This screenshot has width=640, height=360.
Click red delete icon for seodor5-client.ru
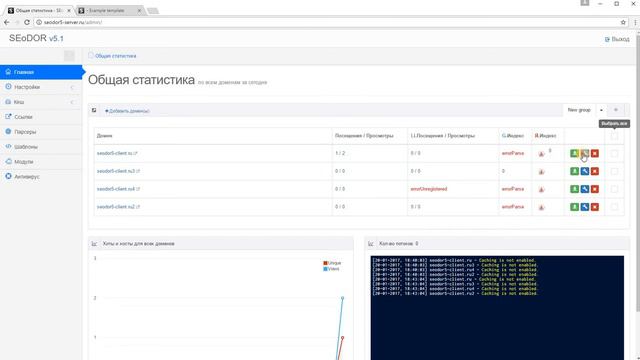(595, 153)
